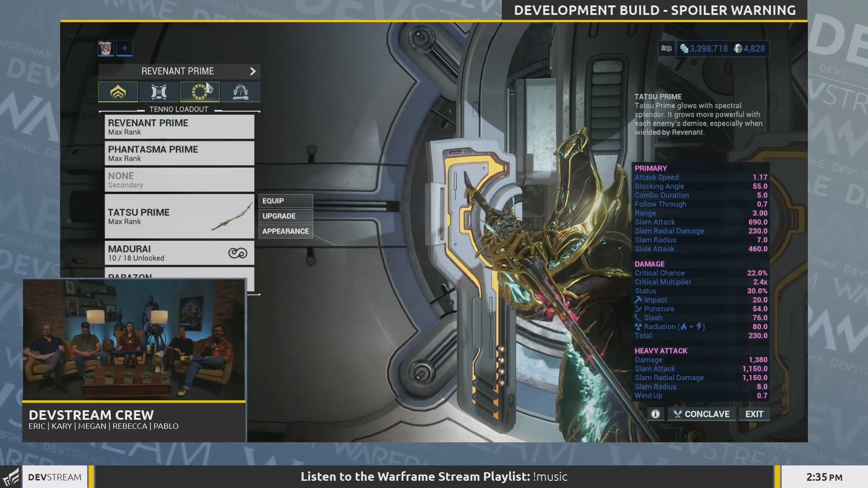The image size is (868, 488).
Task: Click the Damage section header
Action: click(x=649, y=264)
